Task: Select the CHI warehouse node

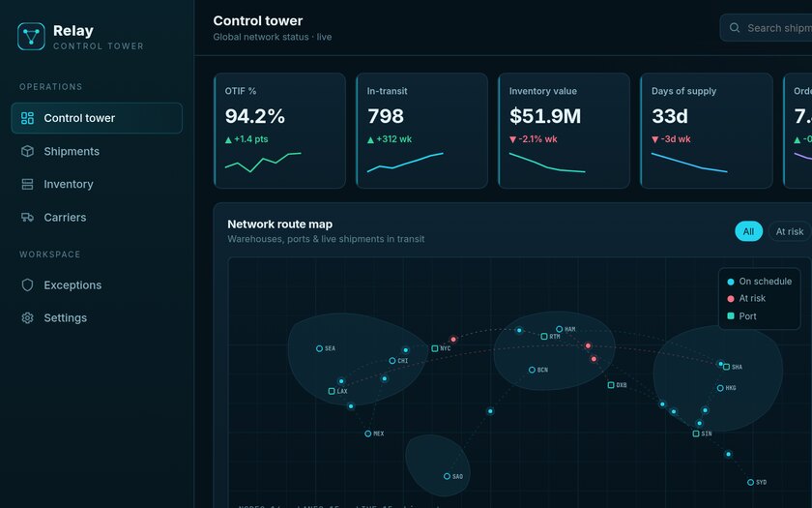Action: (392, 361)
